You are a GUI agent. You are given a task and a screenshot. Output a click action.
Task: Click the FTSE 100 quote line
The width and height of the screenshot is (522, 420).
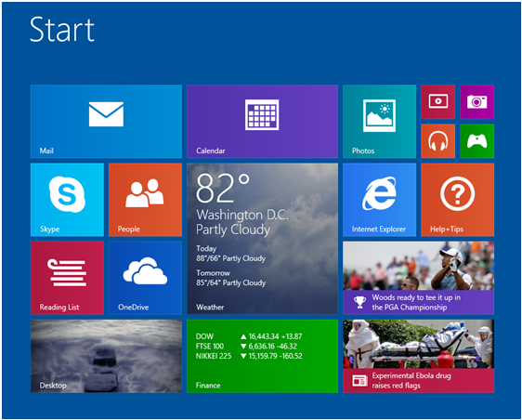pos(246,346)
